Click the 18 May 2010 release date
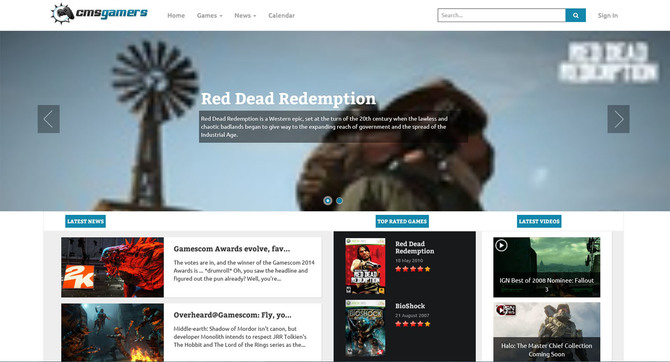The height and width of the screenshot is (362, 670). tap(409, 260)
